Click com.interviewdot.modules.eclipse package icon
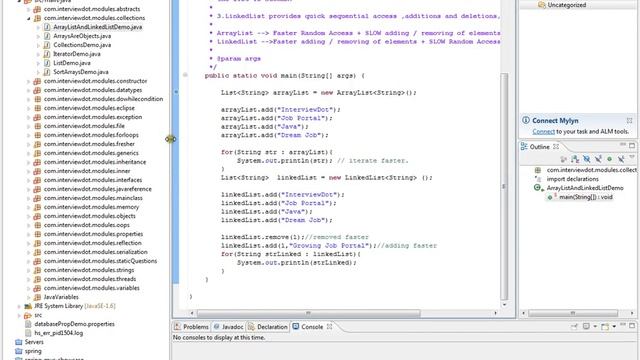This screenshot has width=640, height=360. [37, 108]
